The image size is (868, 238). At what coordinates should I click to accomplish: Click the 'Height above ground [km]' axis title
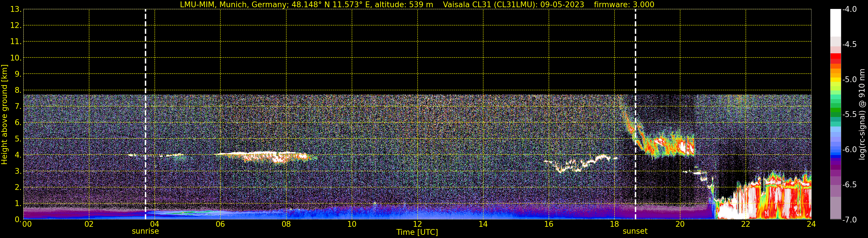tap(4, 115)
